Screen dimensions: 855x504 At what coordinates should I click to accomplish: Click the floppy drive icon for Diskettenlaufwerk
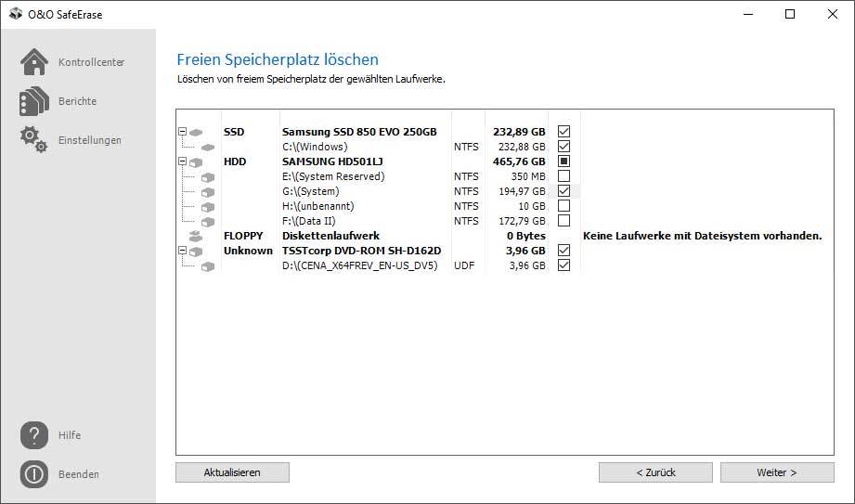coord(196,236)
